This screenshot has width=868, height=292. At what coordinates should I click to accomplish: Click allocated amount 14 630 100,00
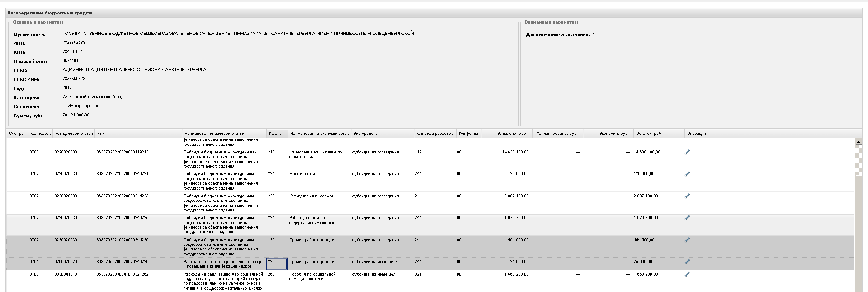pyautogui.click(x=515, y=152)
